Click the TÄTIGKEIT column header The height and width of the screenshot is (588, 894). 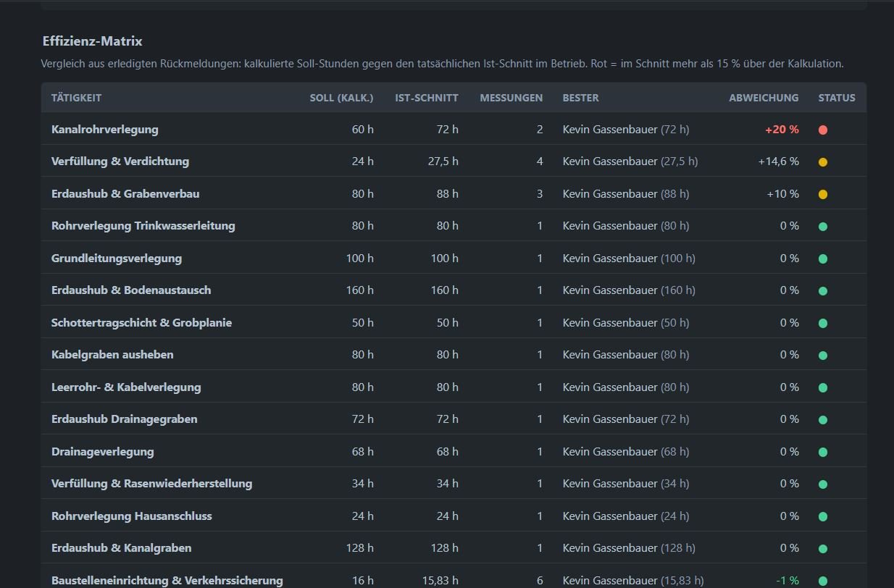tap(76, 98)
